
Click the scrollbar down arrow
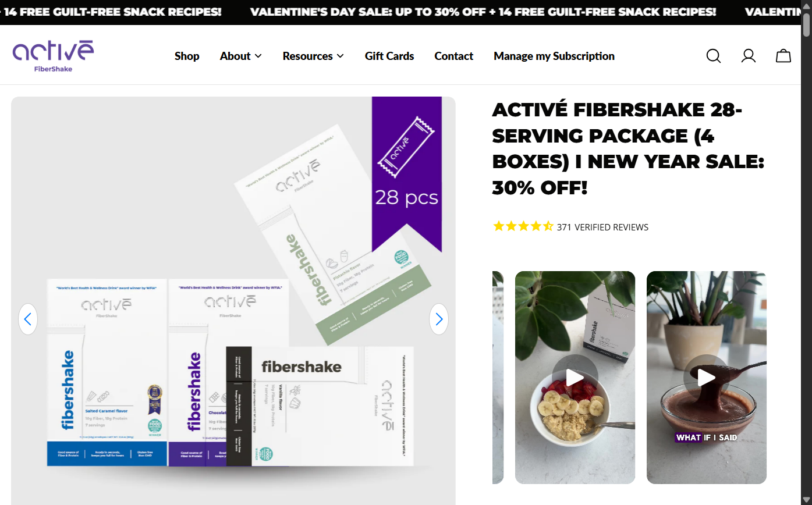[x=806, y=500]
